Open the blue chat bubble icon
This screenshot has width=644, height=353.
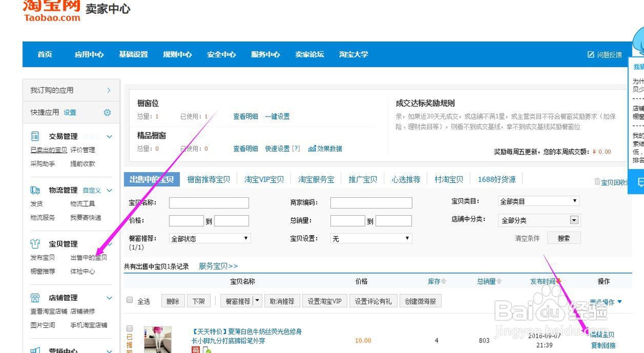click(641, 182)
